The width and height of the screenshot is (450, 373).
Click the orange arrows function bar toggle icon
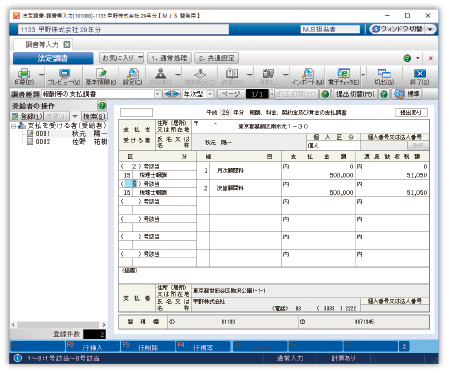point(404,347)
